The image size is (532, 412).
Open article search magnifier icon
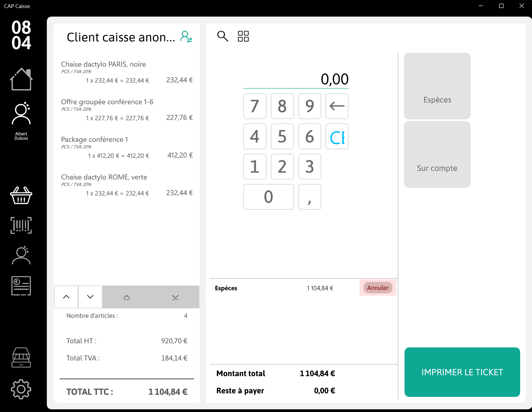point(223,36)
